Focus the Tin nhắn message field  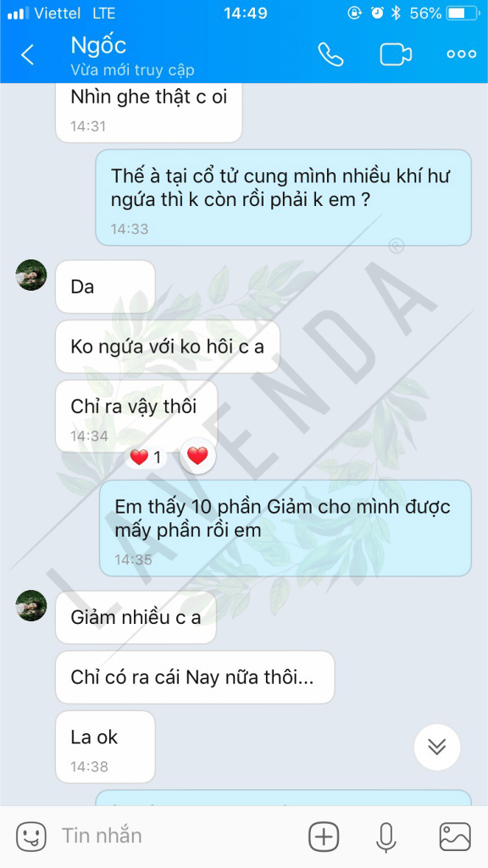tap(177, 836)
